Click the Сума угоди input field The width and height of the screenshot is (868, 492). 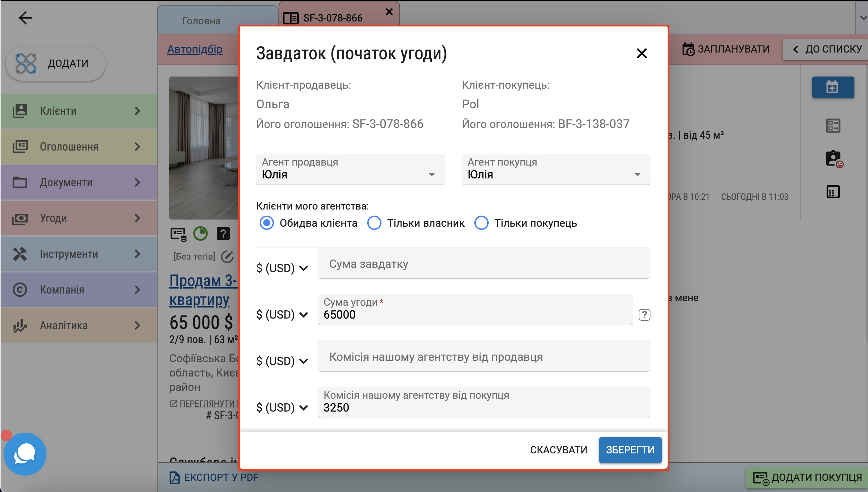point(475,309)
